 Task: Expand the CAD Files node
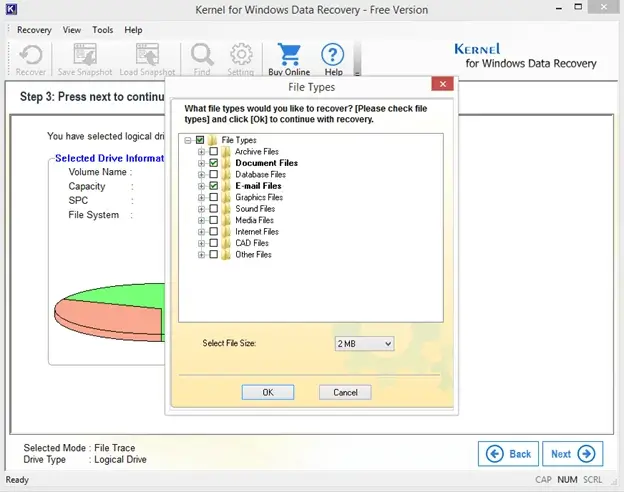(x=201, y=243)
